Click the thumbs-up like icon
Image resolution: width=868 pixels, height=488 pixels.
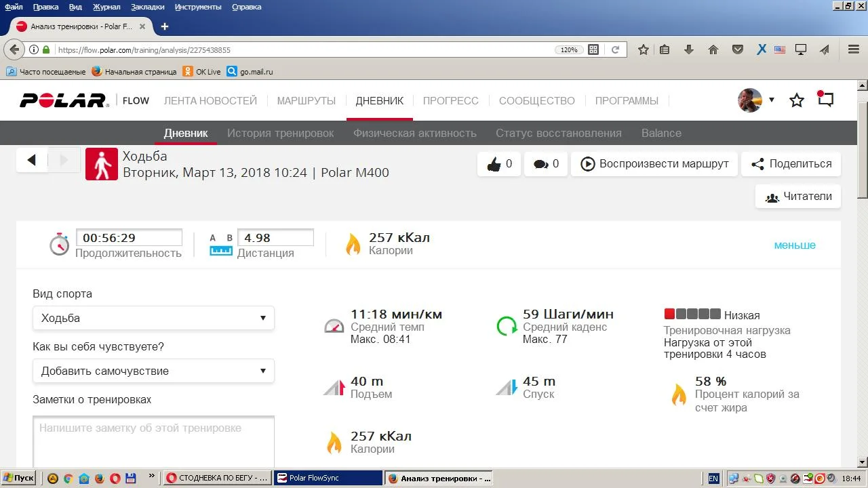494,164
